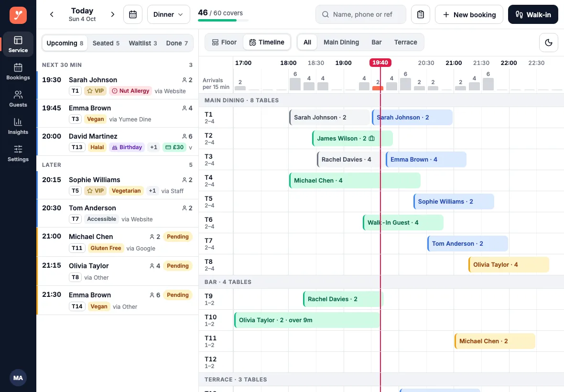564x392 pixels.
Task: Go to previous day arrow
Action: click(52, 14)
